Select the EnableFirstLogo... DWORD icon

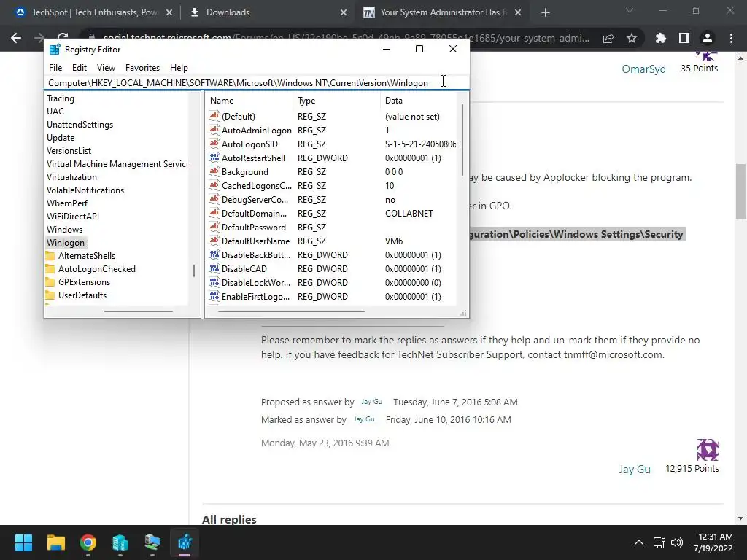[x=214, y=296]
